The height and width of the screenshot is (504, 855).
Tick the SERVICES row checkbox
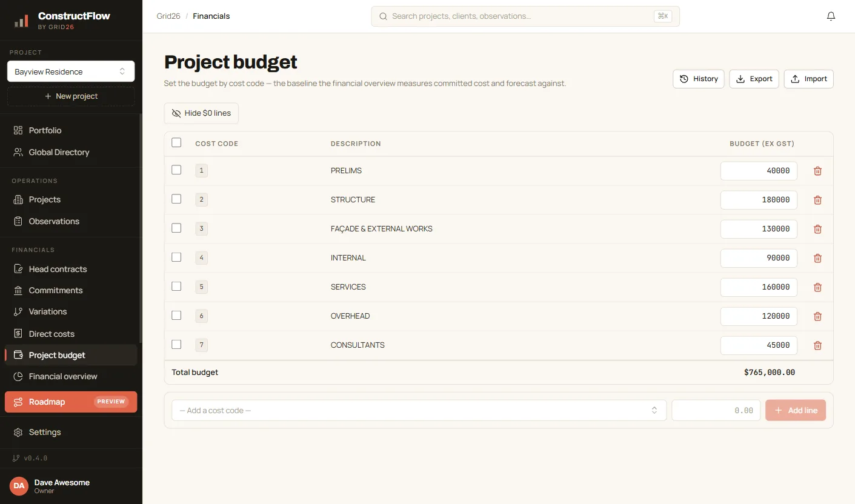click(176, 287)
